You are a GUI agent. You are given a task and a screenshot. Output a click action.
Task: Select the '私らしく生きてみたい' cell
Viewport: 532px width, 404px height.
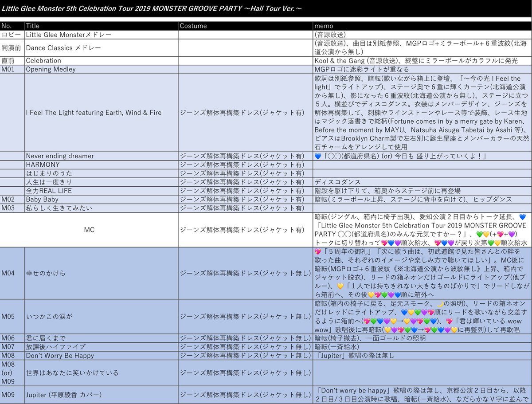point(102,208)
